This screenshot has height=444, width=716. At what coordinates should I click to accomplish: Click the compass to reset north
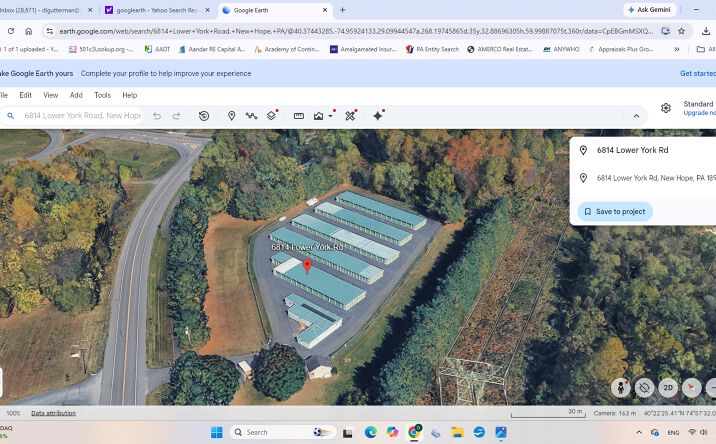coord(691,388)
